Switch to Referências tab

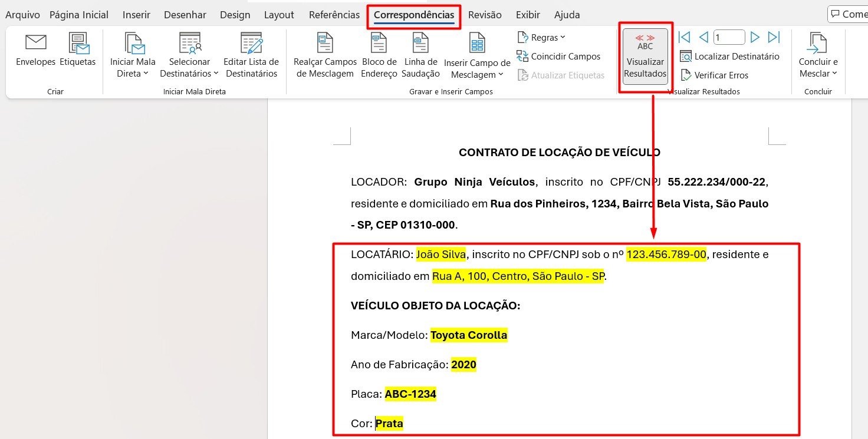click(x=334, y=15)
